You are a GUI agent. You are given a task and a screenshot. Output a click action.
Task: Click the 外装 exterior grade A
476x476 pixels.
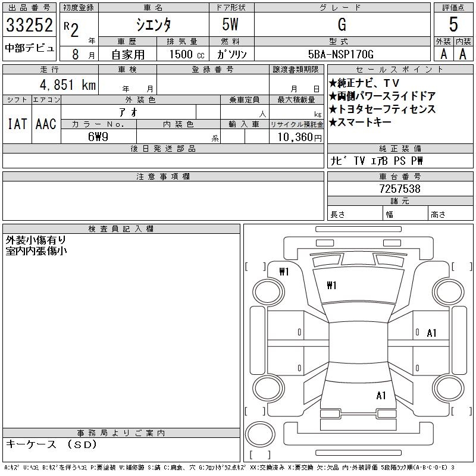coord(443,54)
